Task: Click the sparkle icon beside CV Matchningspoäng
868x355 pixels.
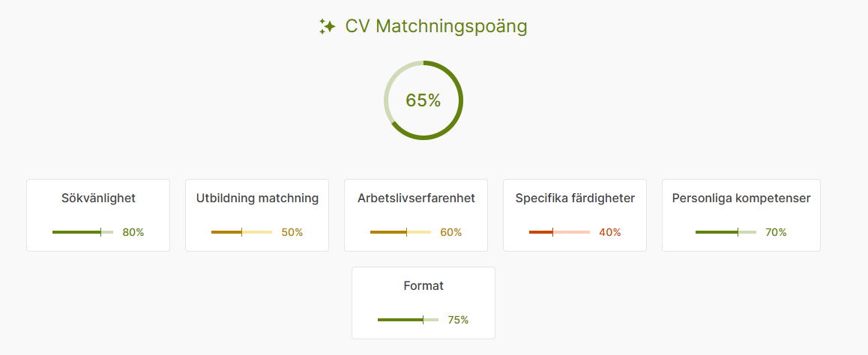Action: click(x=327, y=26)
